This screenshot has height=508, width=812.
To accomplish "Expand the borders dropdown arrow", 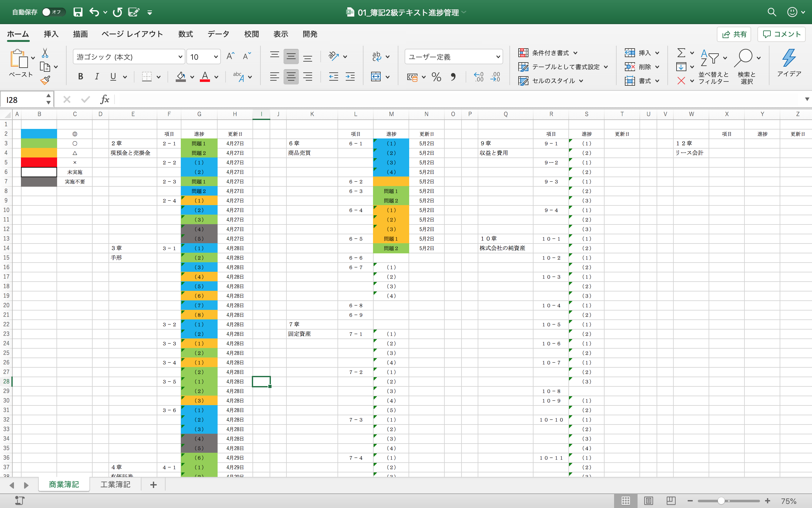I will 159,77.
